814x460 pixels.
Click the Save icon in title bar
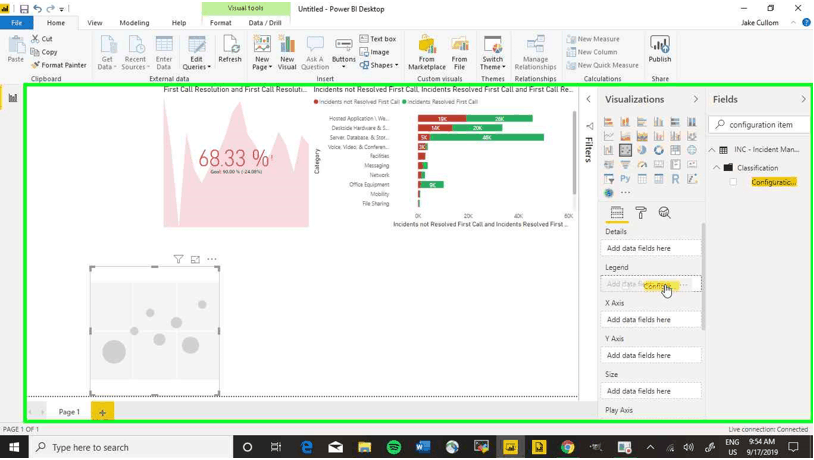(x=24, y=9)
